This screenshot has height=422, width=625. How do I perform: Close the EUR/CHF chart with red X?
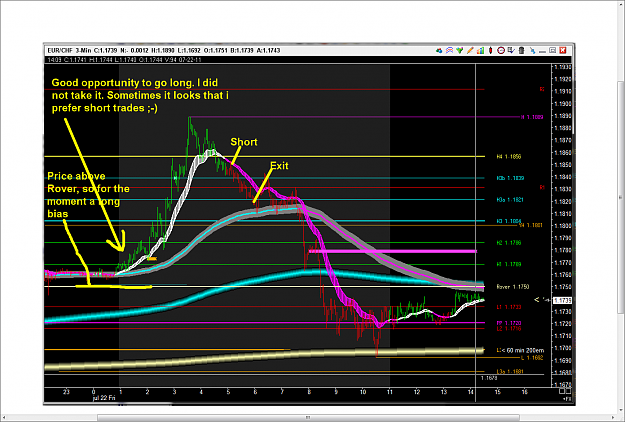coord(563,50)
